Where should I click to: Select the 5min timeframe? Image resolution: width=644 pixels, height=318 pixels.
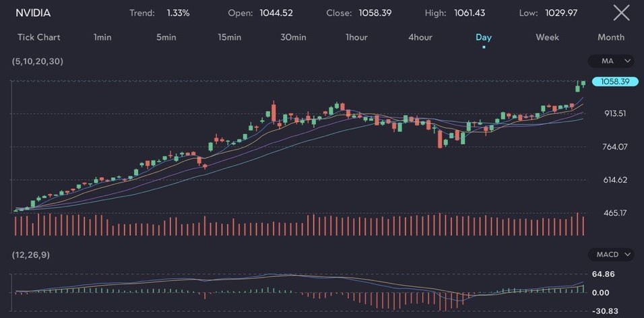166,37
